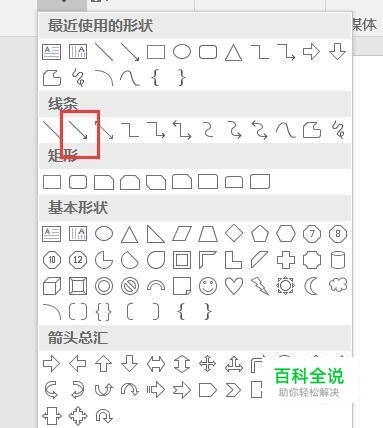The height and width of the screenshot is (428, 383).
Task: Insert the pie shape
Action: [x=104, y=260]
